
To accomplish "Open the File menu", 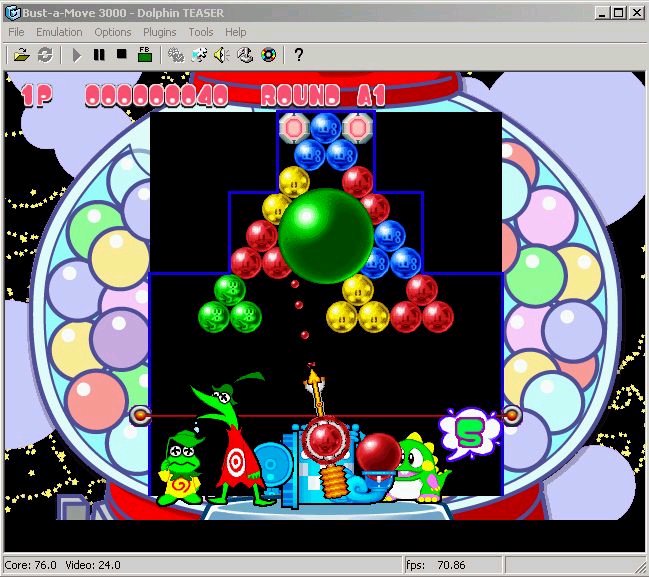I will [16, 32].
